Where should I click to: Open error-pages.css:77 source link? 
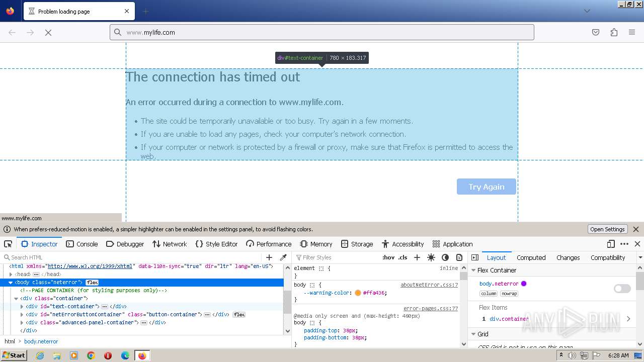(x=431, y=308)
